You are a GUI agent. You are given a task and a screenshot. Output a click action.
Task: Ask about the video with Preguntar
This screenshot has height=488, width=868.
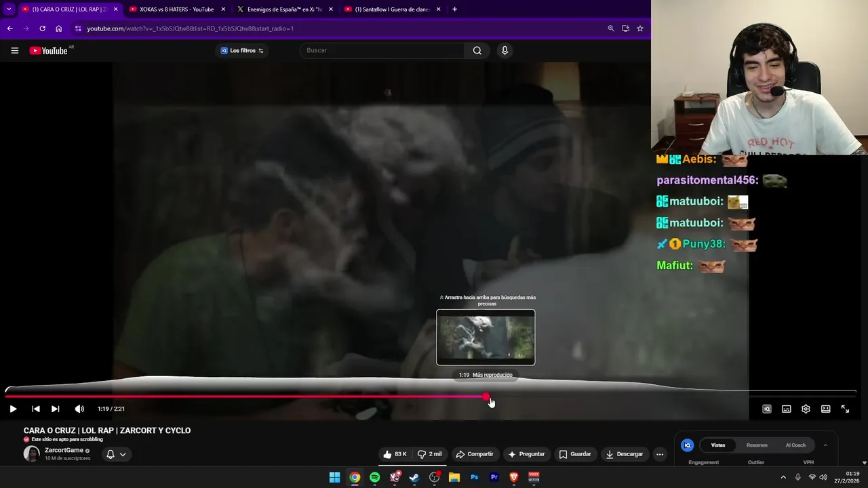click(526, 454)
